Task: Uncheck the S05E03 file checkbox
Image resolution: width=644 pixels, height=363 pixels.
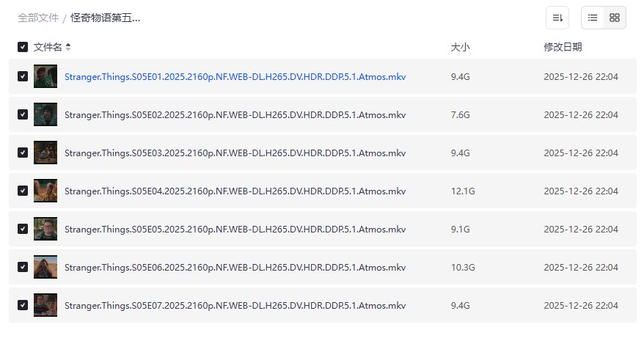Action: click(x=23, y=153)
